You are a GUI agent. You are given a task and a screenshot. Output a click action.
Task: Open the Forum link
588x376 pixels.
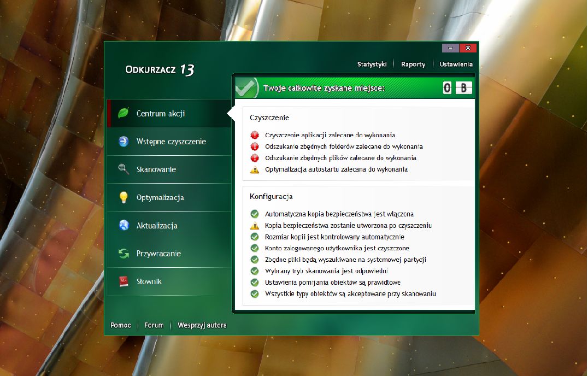tap(154, 325)
